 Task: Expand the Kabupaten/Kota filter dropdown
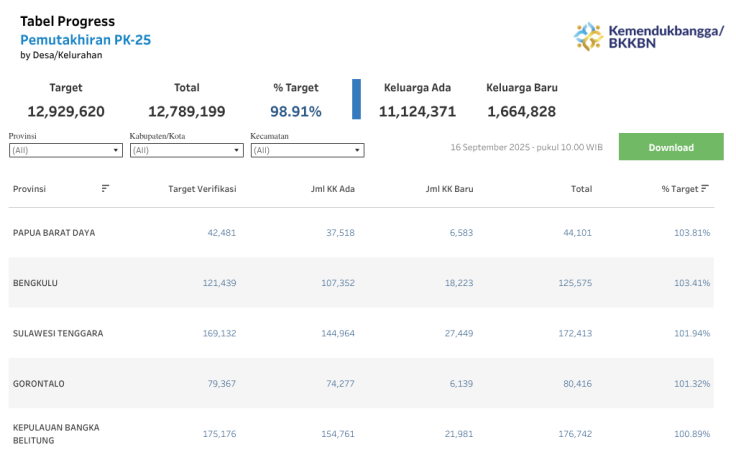(x=186, y=150)
